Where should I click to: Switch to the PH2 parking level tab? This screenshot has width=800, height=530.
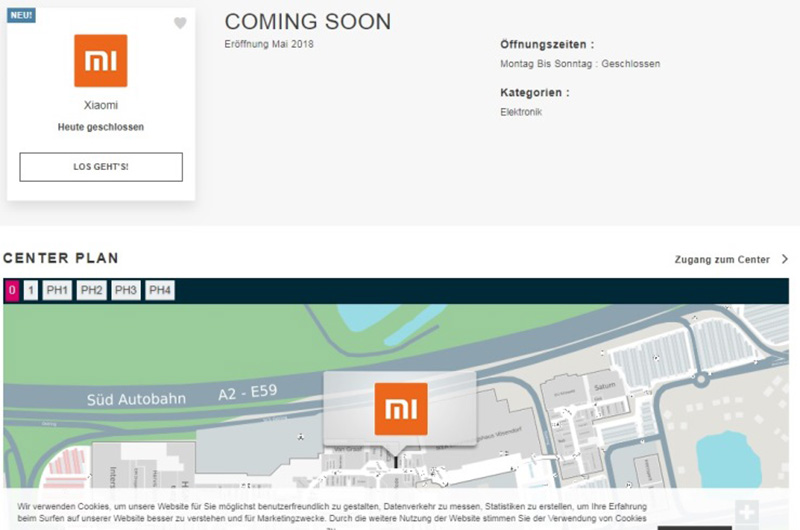pyautogui.click(x=91, y=290)
